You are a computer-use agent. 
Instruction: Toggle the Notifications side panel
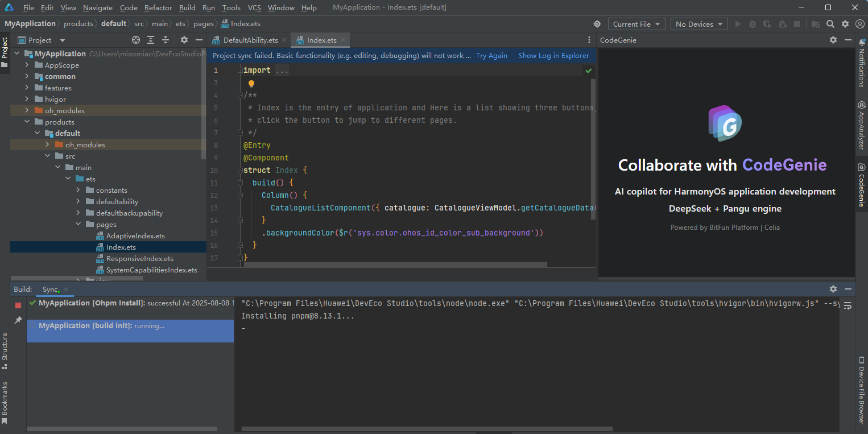point(862,66)
